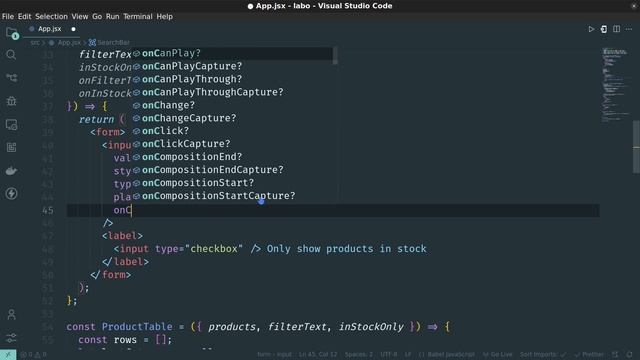This screenshot has height=360, width=640.
Task: Choose onCanPlayCapture? suggestion
Action: (x=233, y=66)
